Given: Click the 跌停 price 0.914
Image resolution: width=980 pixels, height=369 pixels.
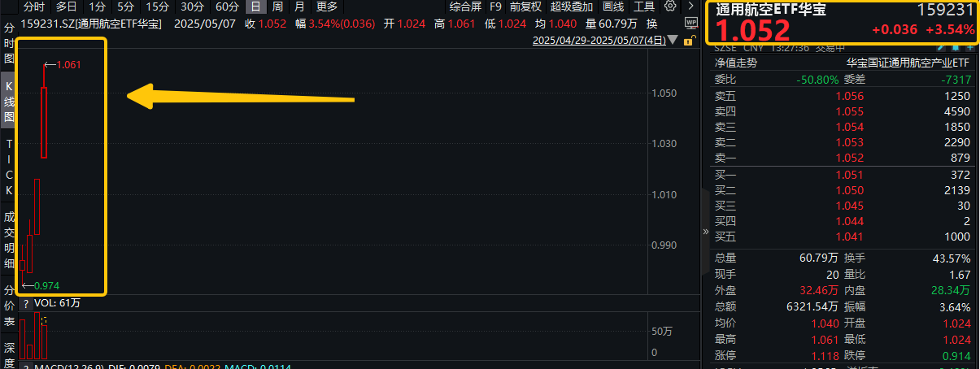Looking at the screenshot, I should (x=956, y=356).
